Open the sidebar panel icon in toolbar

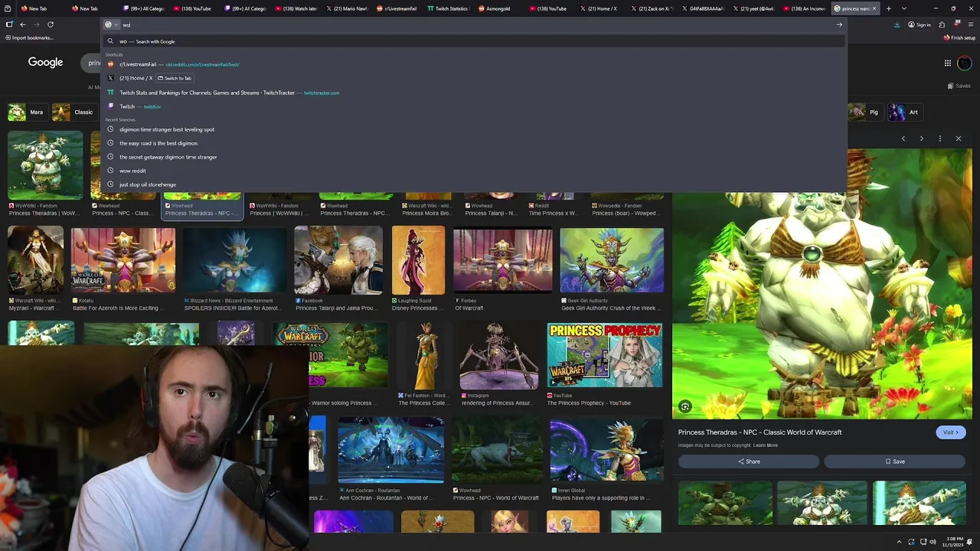coord(9,24)
